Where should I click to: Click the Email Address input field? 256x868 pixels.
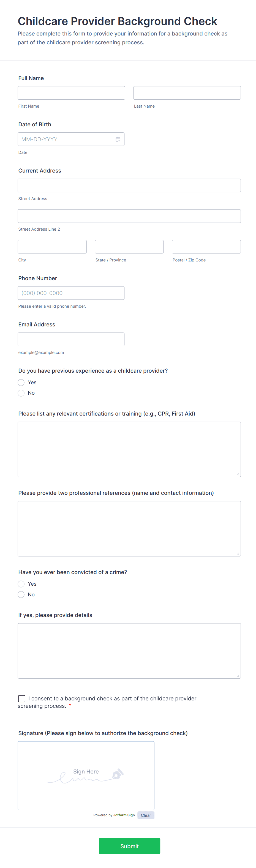[71, 339]
